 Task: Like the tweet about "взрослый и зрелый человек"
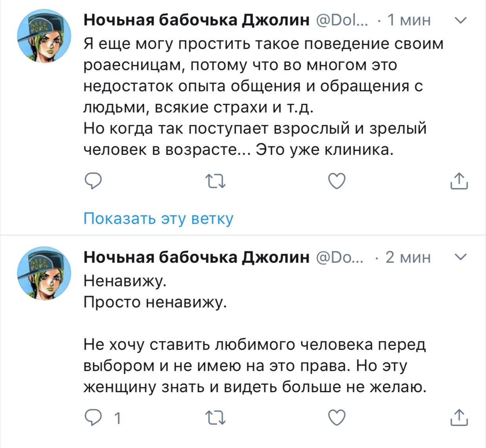coord(337,181)
